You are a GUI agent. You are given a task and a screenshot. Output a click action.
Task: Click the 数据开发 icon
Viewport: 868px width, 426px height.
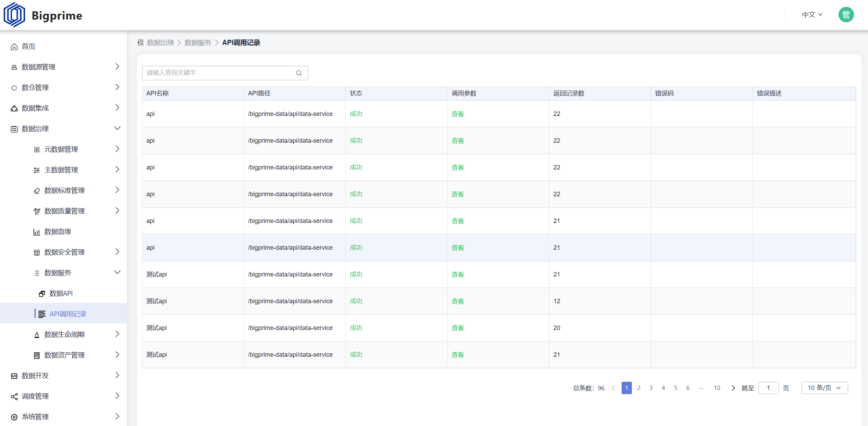coord(14,376)
